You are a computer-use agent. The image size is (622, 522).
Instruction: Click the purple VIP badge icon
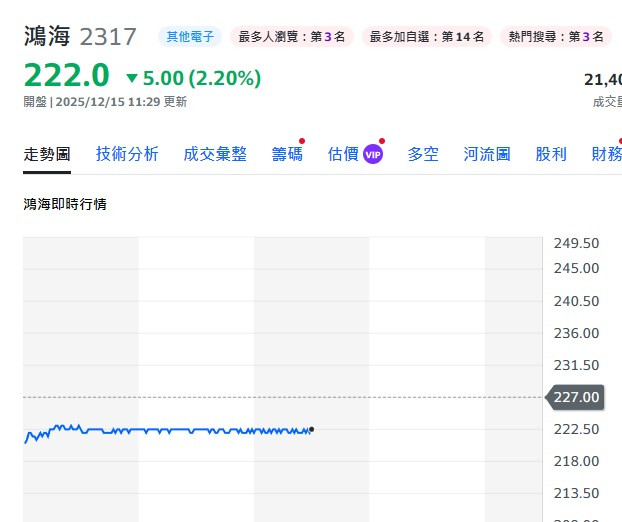pyautogui.click(x=373, y=154)
